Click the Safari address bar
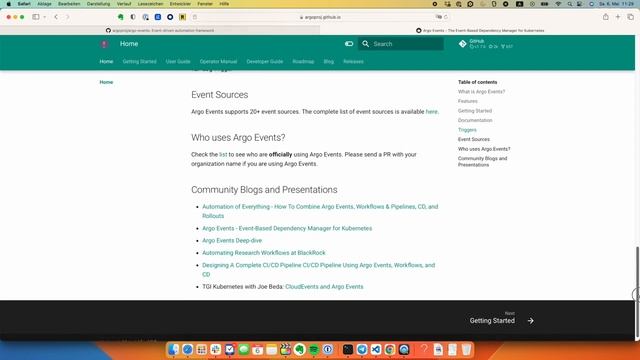The image size is (640, 360). (320, 17)
